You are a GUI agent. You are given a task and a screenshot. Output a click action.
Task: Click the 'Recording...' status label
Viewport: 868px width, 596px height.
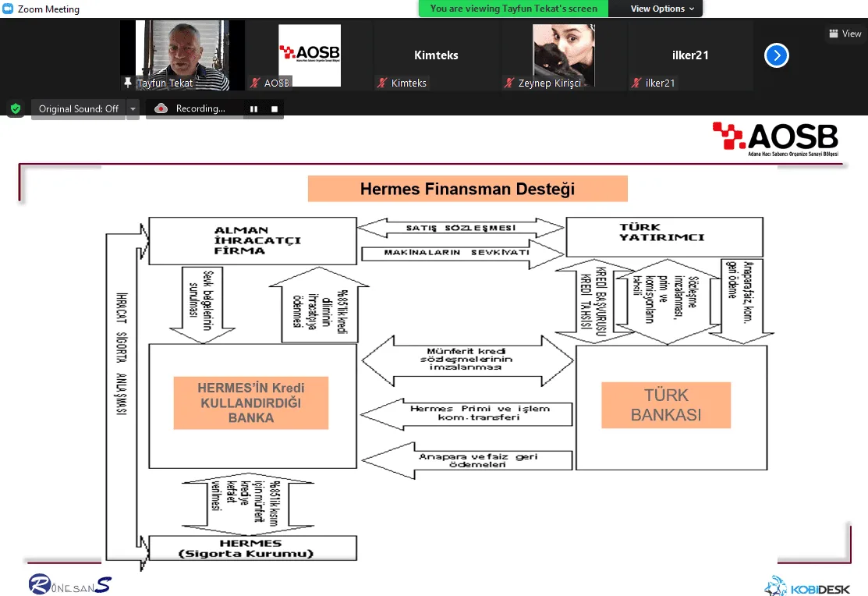[x=200, y=108]
